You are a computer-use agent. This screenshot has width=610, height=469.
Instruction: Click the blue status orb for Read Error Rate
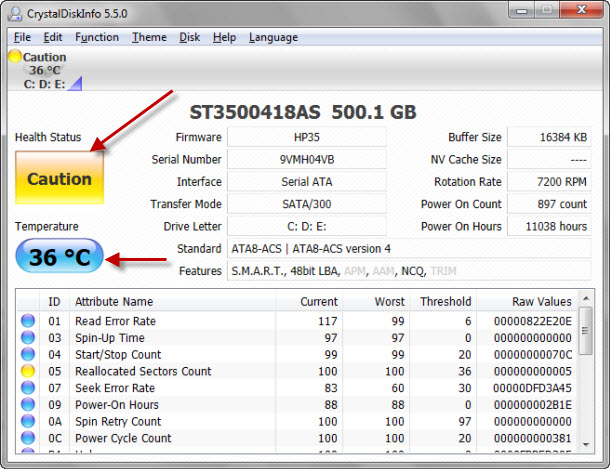(x=28, y=321)
